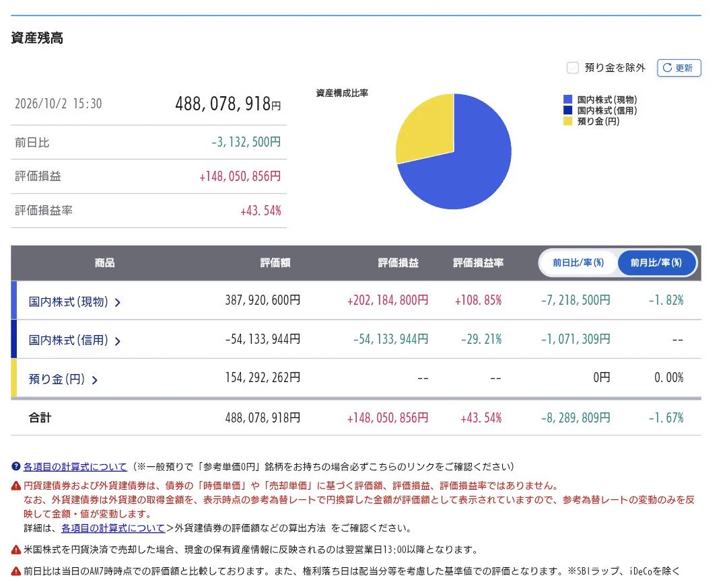Click 国内株式(現物) legend color swatch
The image size is (727, 588).
click(x=568, y=99)
